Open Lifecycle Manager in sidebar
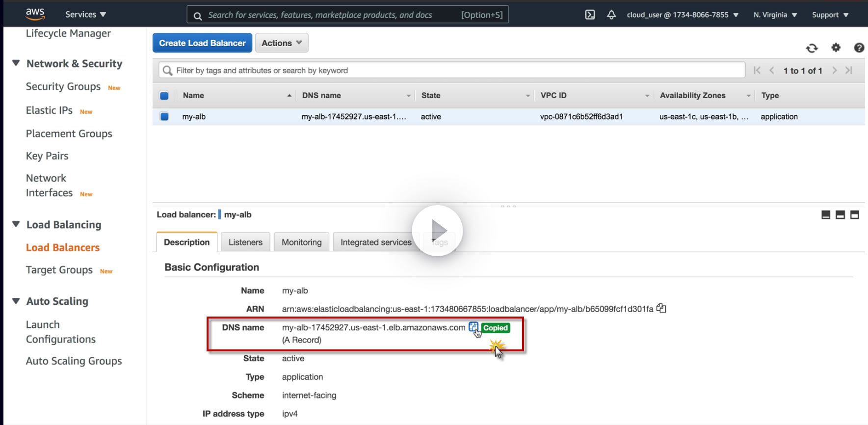This screenshot has width=868, height=425. 68,33
